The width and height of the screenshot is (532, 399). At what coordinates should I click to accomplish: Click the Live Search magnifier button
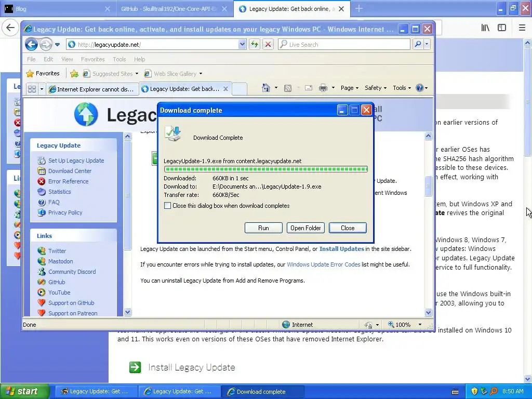[x=418, y=44]
